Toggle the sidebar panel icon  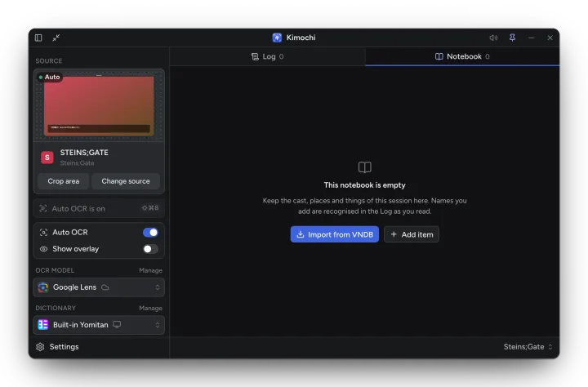(38, 38)
